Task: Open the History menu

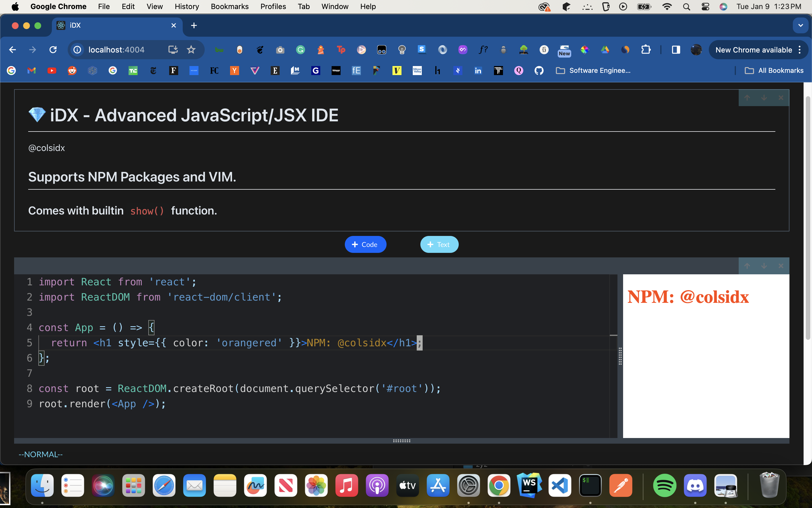Action: pos(187,6)
